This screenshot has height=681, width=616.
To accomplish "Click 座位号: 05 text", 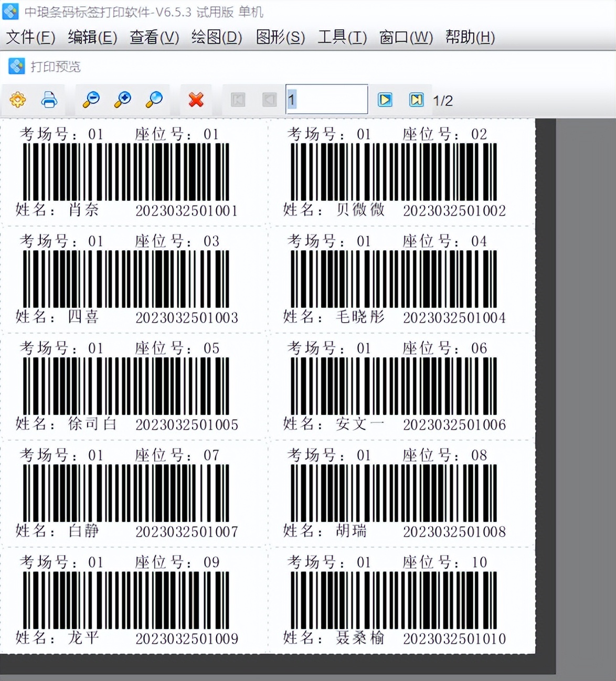I will click(x=177, y=348).
